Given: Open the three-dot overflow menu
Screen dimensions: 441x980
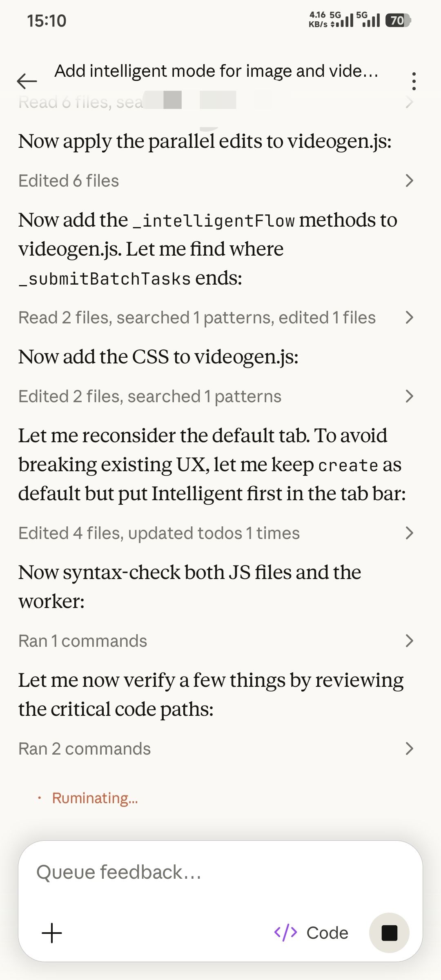Looking at the screenshot, I should [x=414, y=81].
